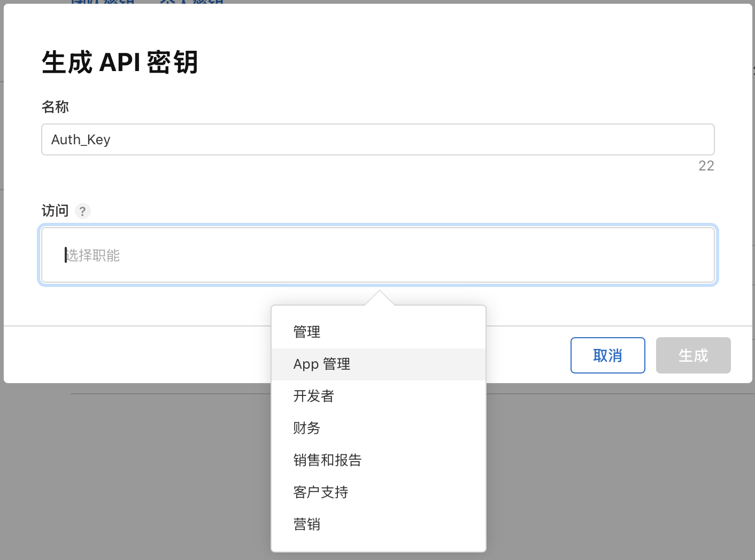Cancel the dialog with 取消 button

point(608,355)
